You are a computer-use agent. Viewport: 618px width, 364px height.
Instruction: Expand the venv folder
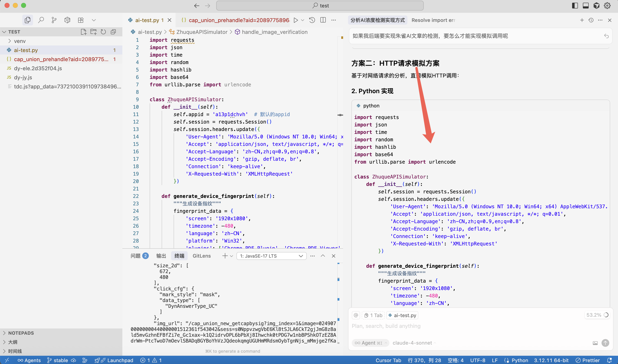pyautogui.click(x=20, y=41)
